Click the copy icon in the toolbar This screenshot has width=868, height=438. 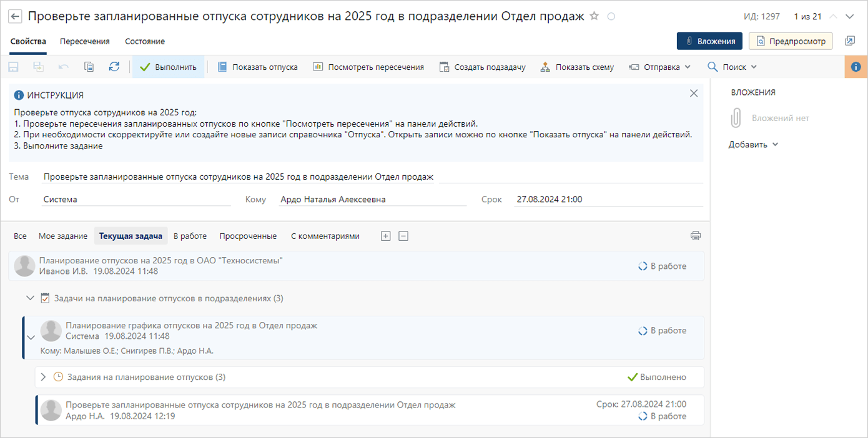pyautogui.click(x=89, y=67)
